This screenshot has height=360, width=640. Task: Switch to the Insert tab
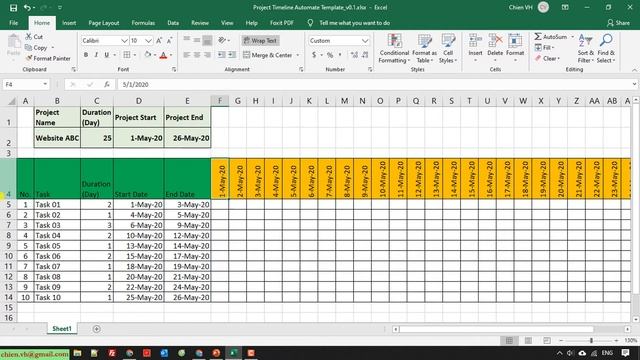(x=69, y=23)
